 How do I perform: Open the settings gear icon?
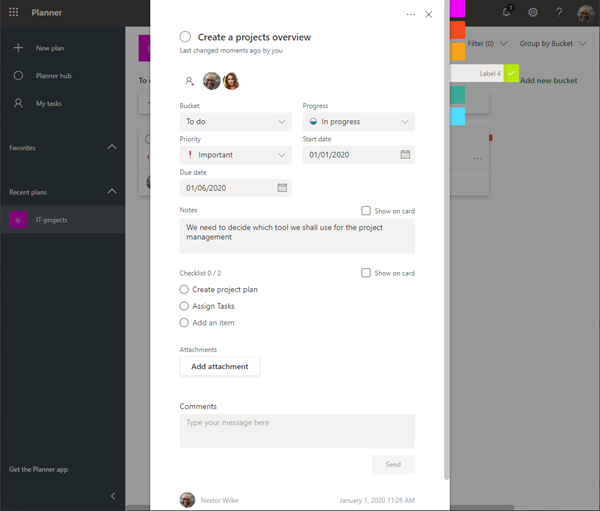[533, 12]
